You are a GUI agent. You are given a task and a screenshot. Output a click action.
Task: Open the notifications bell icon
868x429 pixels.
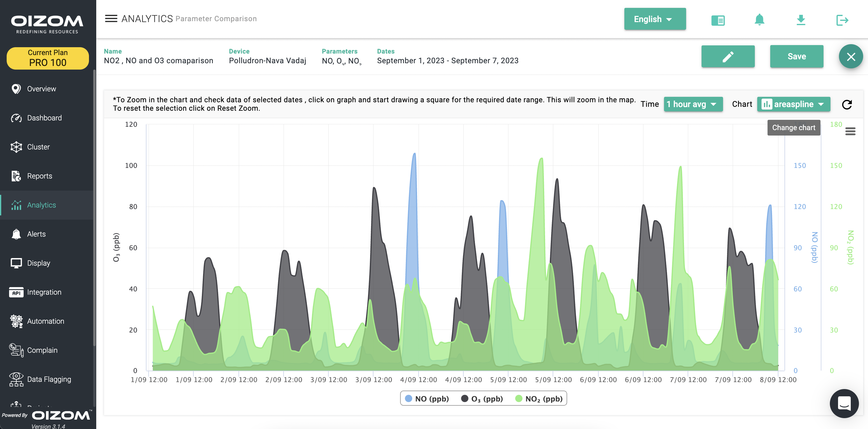click(x=759, y=20)
